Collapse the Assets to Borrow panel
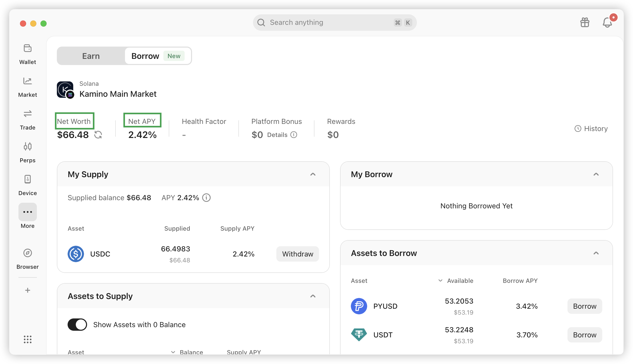Viewport: 633px width, 364px height. click(596, 253)
